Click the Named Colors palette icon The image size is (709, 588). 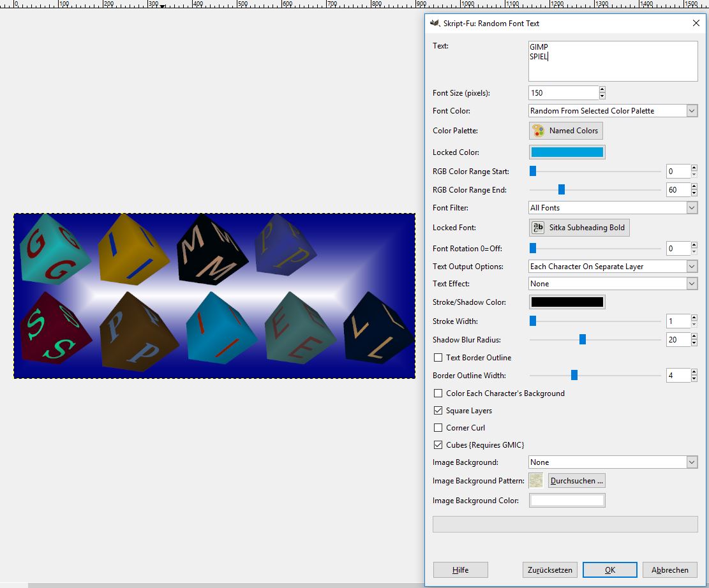[539, 131]
